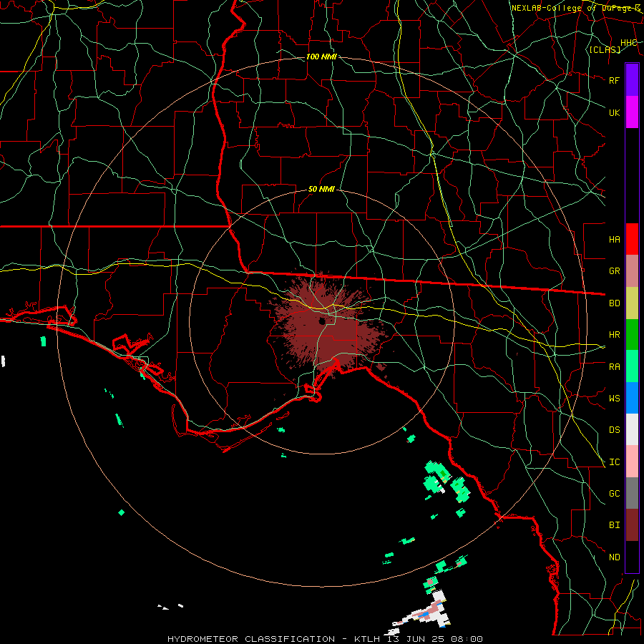Click the "HHC" product code label

[629, 43]
